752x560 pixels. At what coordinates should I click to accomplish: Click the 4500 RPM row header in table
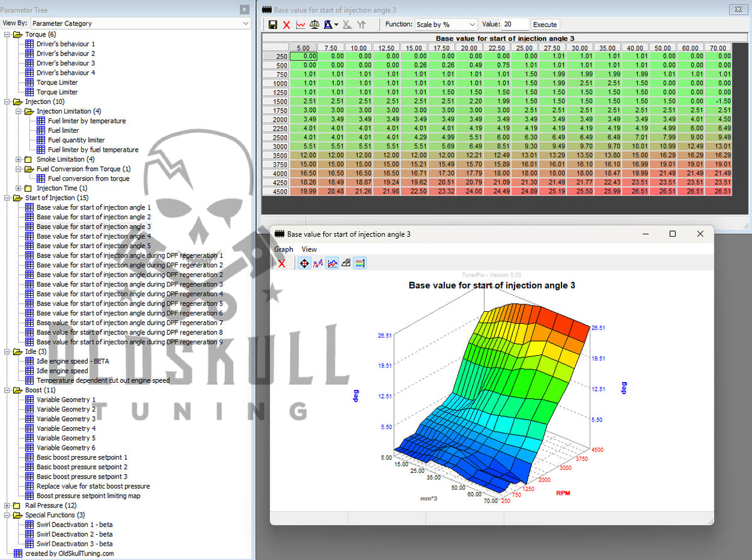(x=276, y=191)
